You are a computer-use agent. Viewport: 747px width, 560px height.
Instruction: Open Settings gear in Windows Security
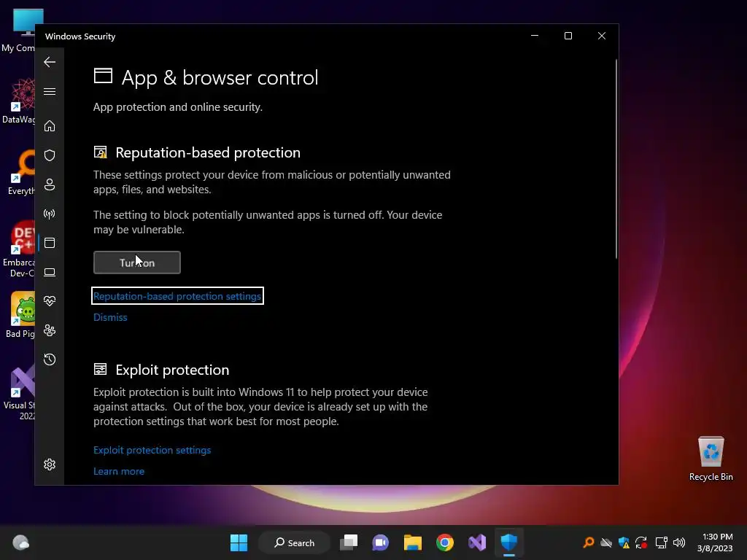pyautogui.click(x=50, y=464)
